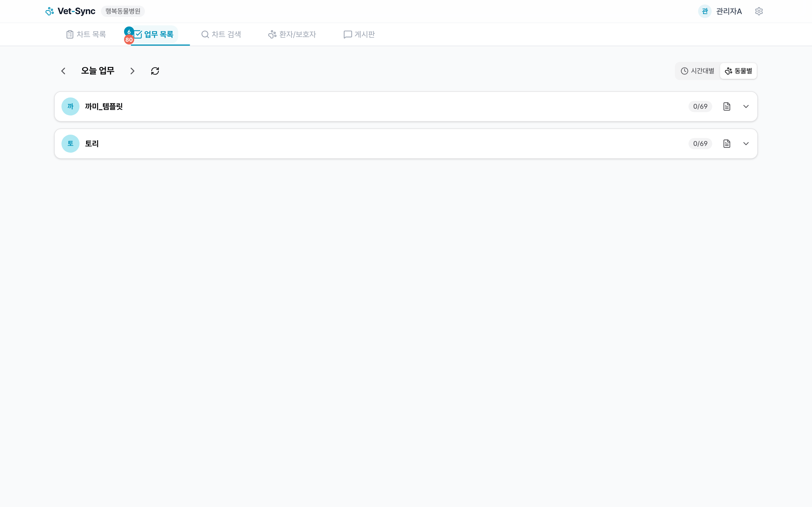Click the 관리자A user name
The width and height of the screenshot is (812, 507).
(x=729, y=11)
